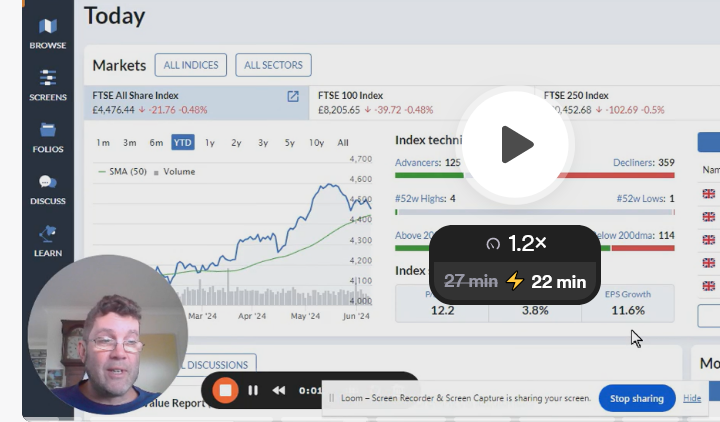The height and width of the screenshot is (422, 720).
Task: Select the FTSE All Share Index tab
Action: click(x=197, y=102)
